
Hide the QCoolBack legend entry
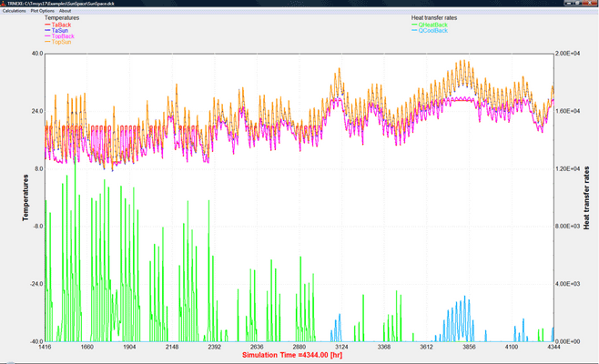coord(433,31)
